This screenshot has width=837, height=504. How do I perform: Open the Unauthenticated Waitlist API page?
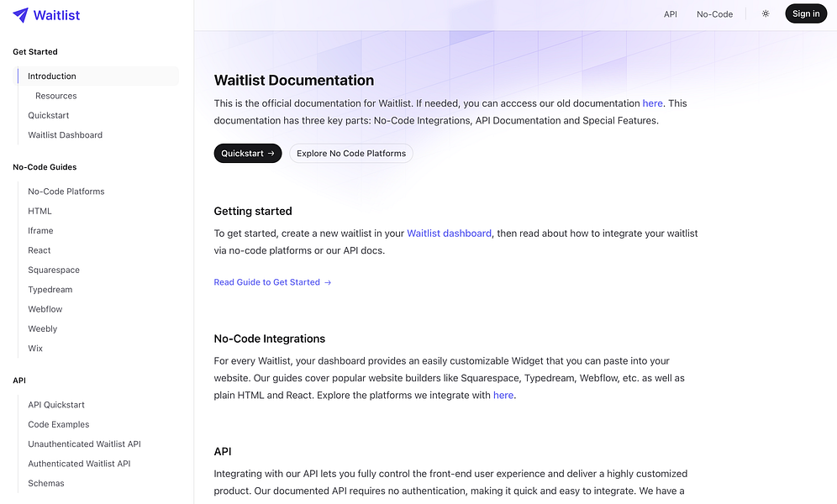click(x=83, y=444)
